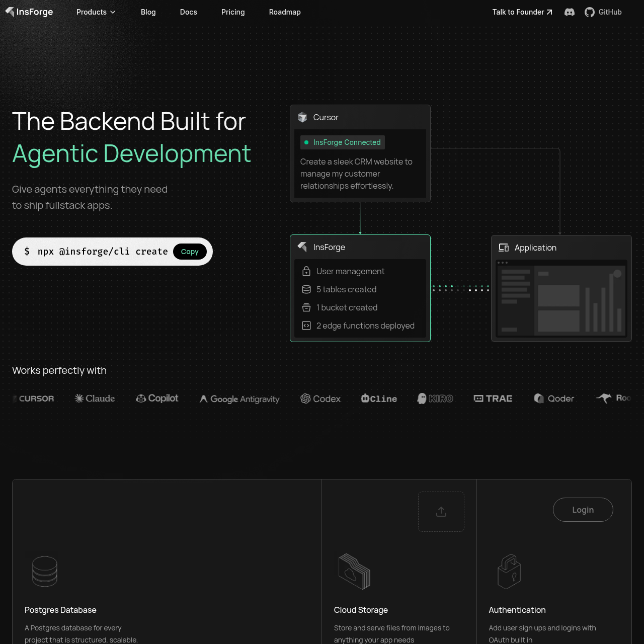Click the Copilot logo
Screen dimensions: 644x644
(157, 398)
